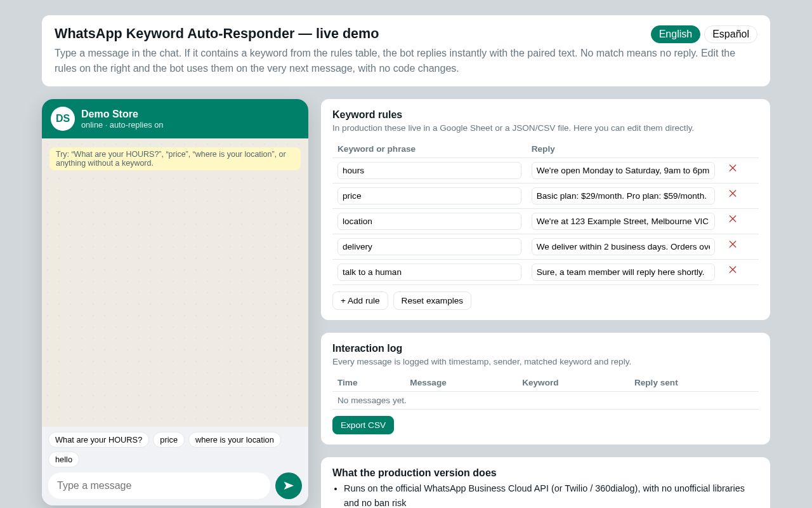Viewport: 812px width, 508px height.
Task: Edit the 'delivery' keyword field
Action: point(429,247)
